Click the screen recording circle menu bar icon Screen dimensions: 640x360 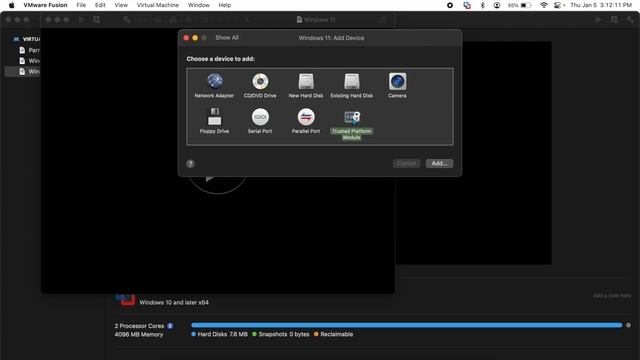[x=450, y=5]
